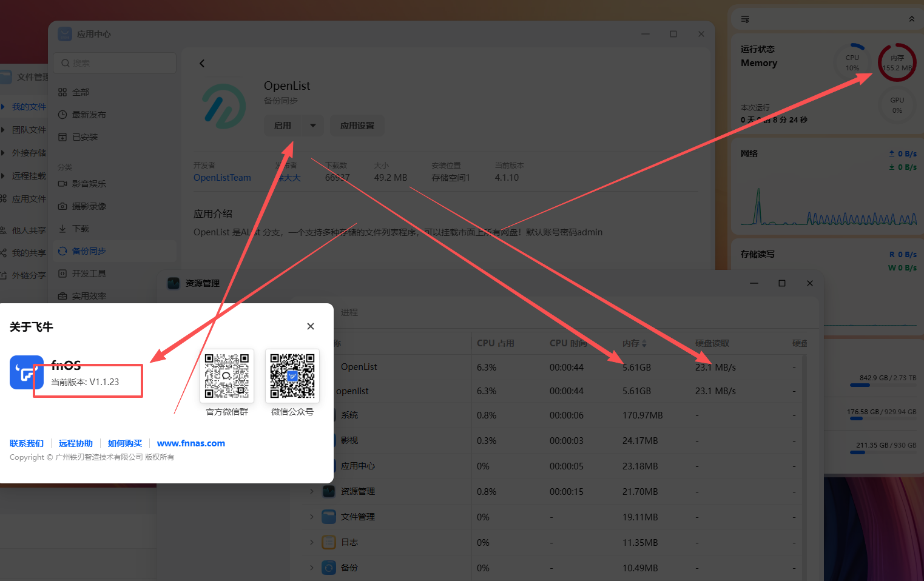
Task: Click the 硬盘读取 column header
Action: tap(712, 343)
